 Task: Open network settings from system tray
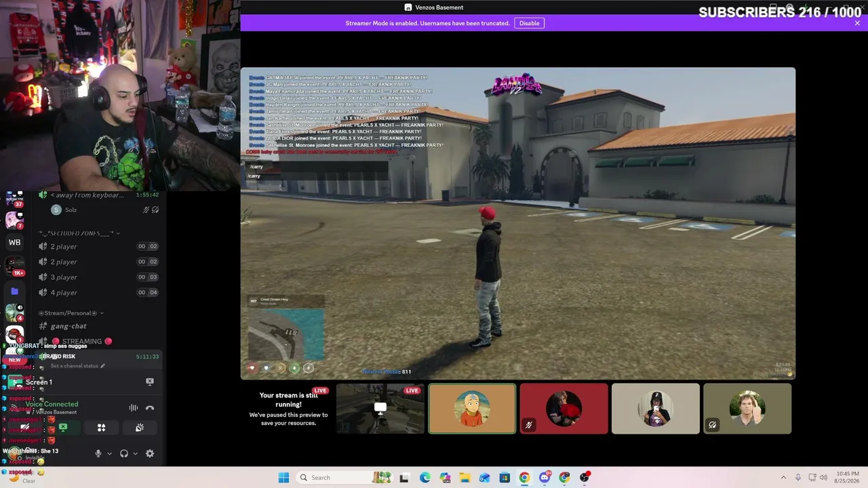tap(811, 478)
